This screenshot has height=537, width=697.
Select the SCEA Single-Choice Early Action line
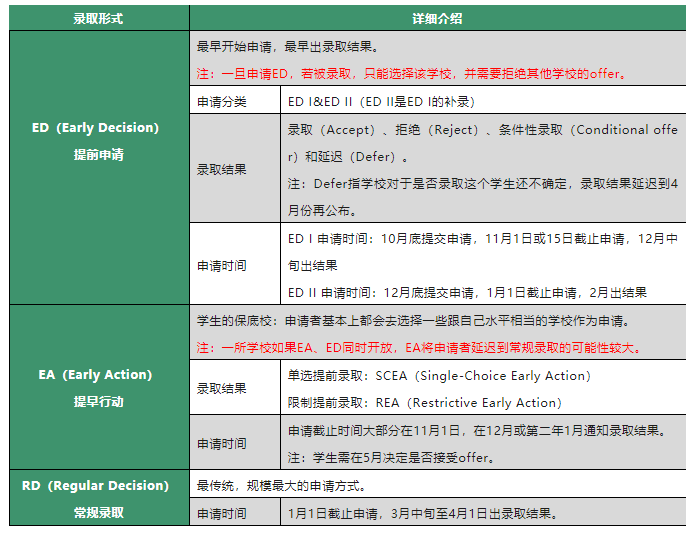tap(439, 376)
